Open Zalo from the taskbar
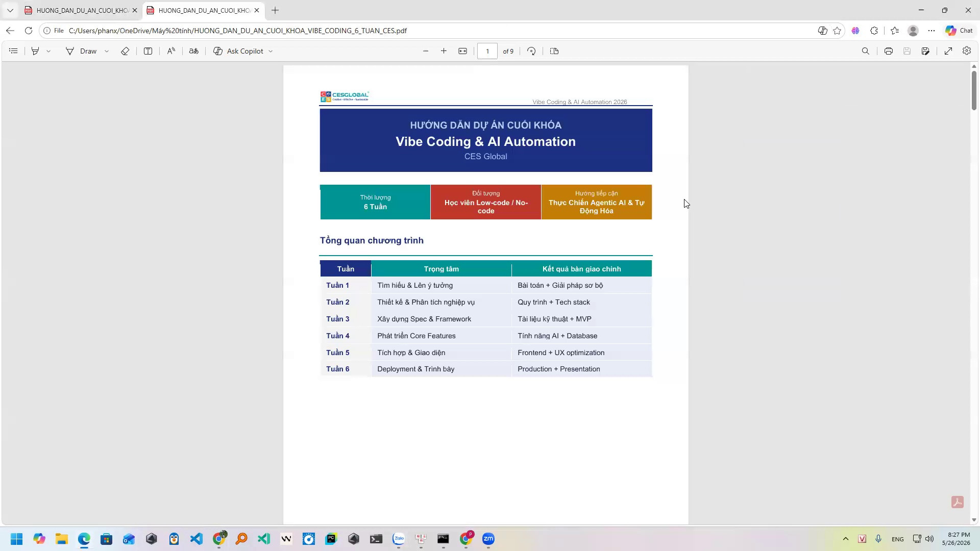The height and width of the screenshot is (551, 980). pos(399,539)
